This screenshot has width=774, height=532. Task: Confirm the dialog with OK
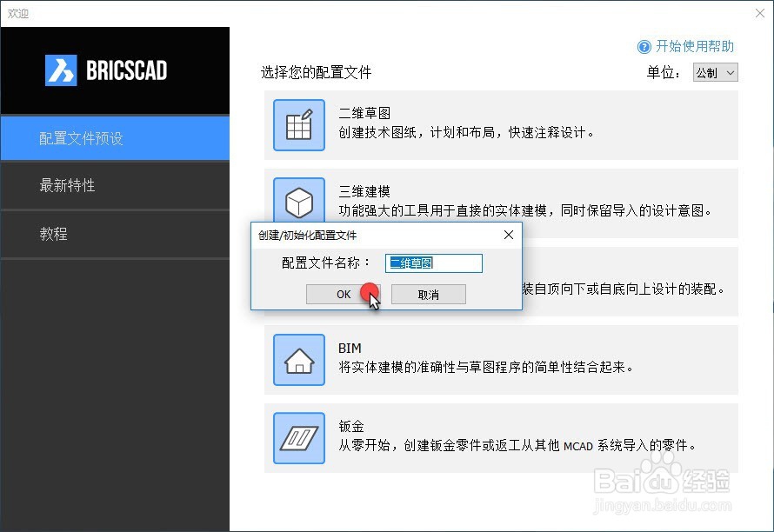(x=343, y=294)
